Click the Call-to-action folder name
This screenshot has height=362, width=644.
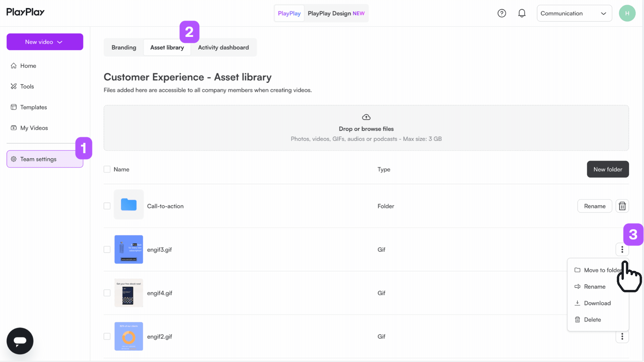[x=165, y=206]
